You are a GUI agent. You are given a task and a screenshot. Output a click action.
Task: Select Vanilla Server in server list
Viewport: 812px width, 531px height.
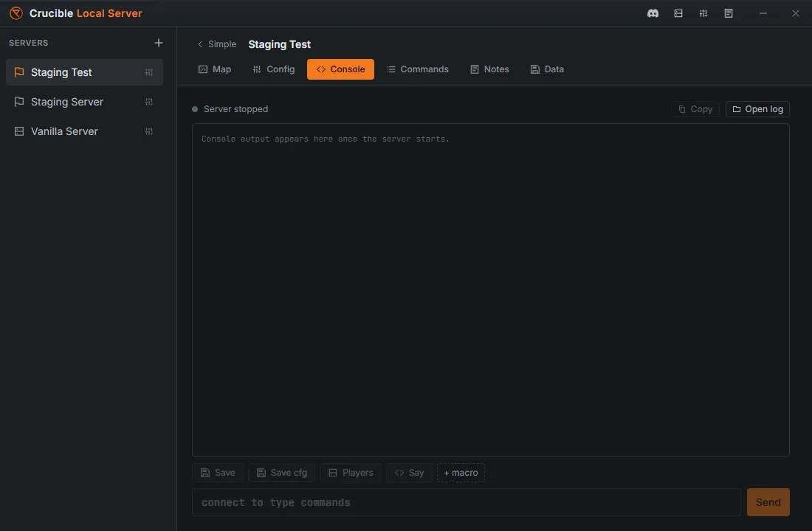[x=84, y=131]
